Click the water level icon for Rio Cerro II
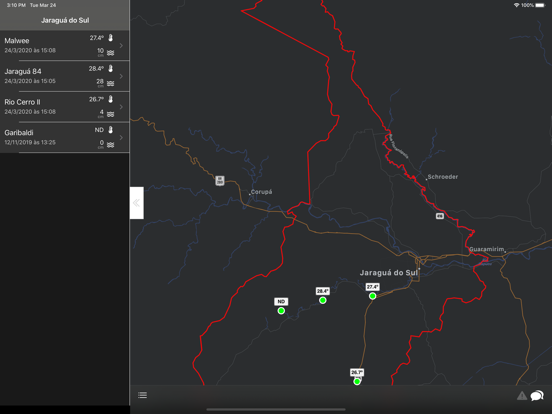 (111, 114)
